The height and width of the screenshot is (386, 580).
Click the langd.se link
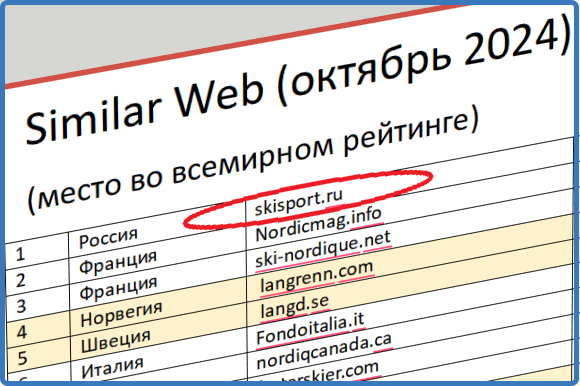(x=294, y=307)
